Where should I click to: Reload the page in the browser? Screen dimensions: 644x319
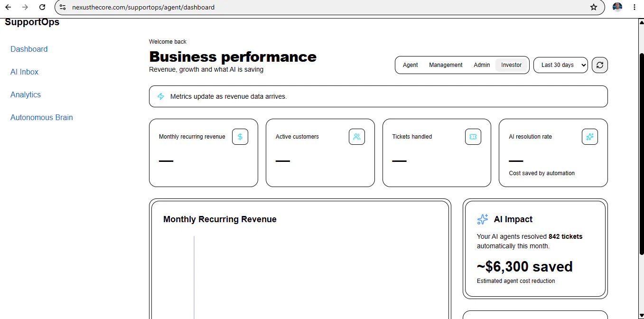(x=42, y=7)
